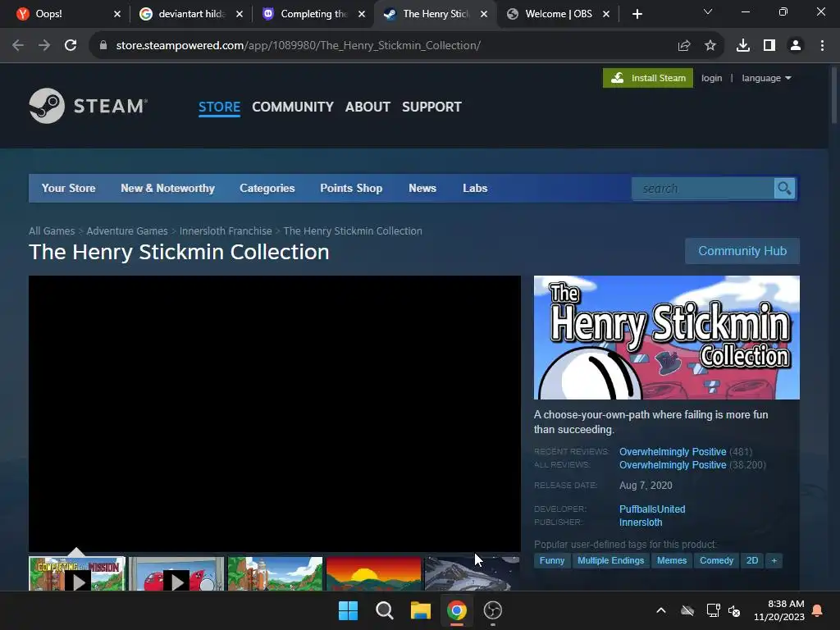Open the COMMUNITY menu
This screenshot has width=840, height=630.
pos(293,107)
